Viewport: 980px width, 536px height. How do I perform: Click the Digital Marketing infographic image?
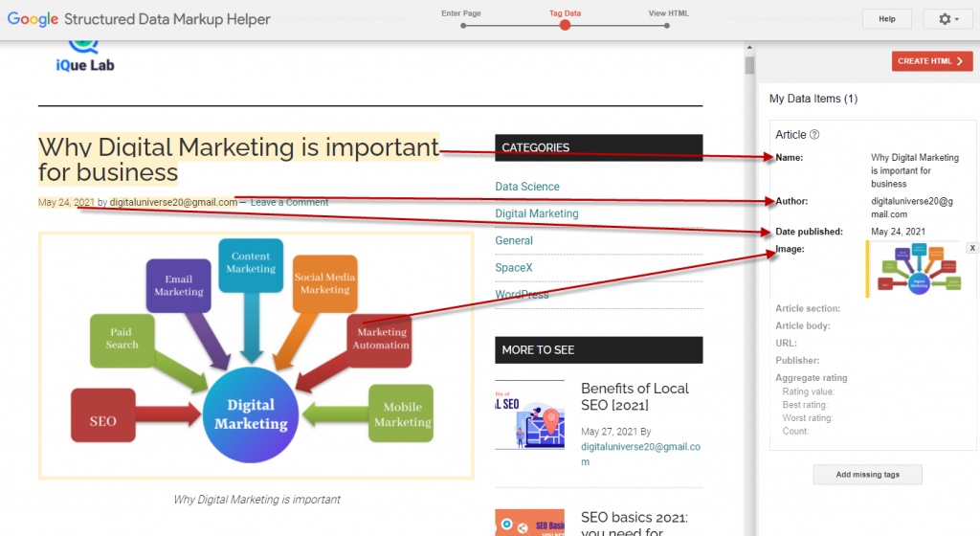pyautogui.click(x=256, y=355)
